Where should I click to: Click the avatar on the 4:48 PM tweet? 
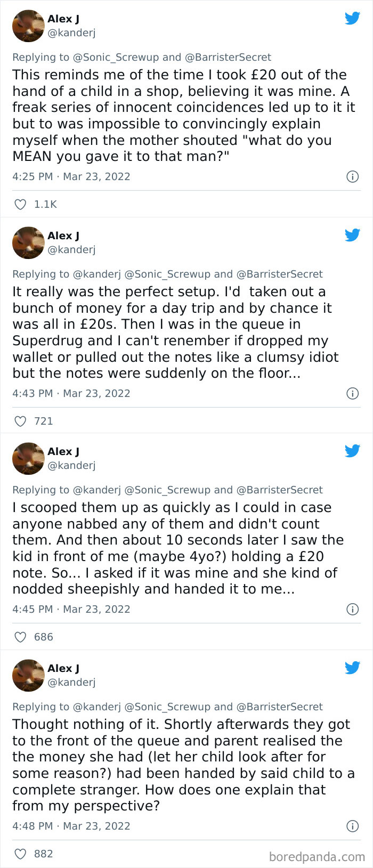(x=28, y=675)
